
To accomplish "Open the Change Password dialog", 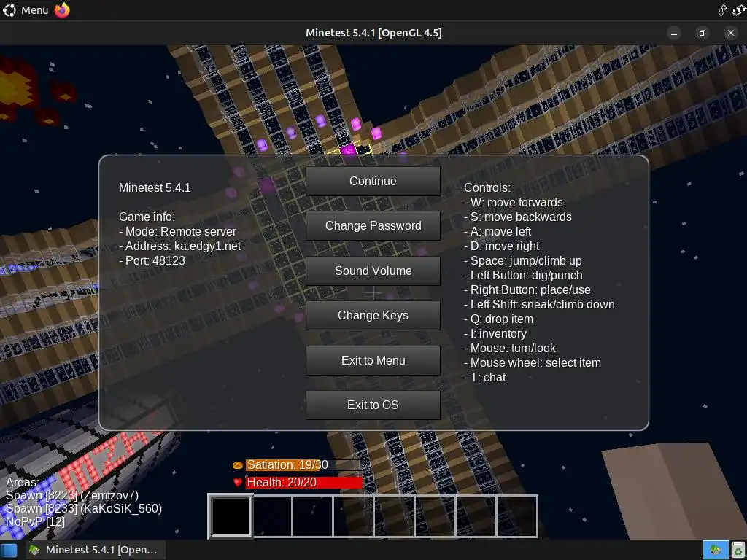I will [x=373, y=226].
